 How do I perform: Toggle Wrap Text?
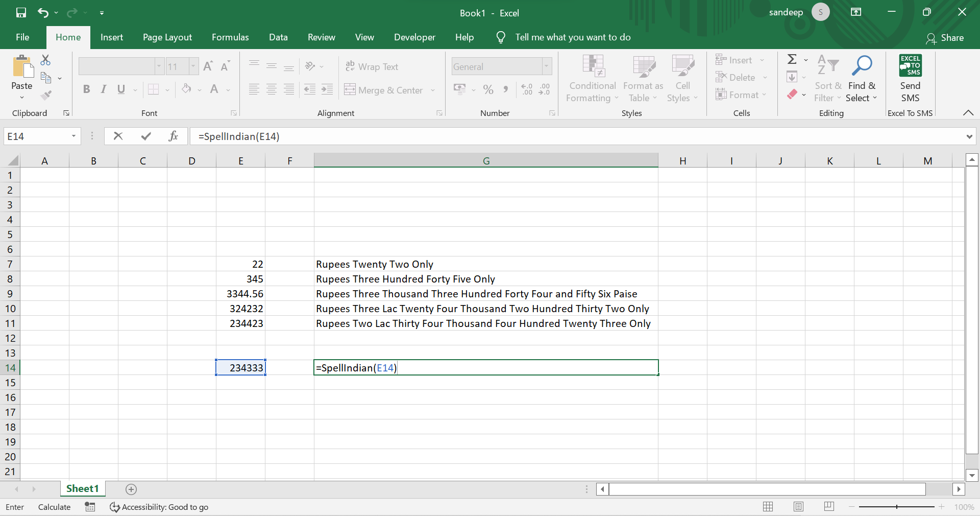(x=372, y=66)
